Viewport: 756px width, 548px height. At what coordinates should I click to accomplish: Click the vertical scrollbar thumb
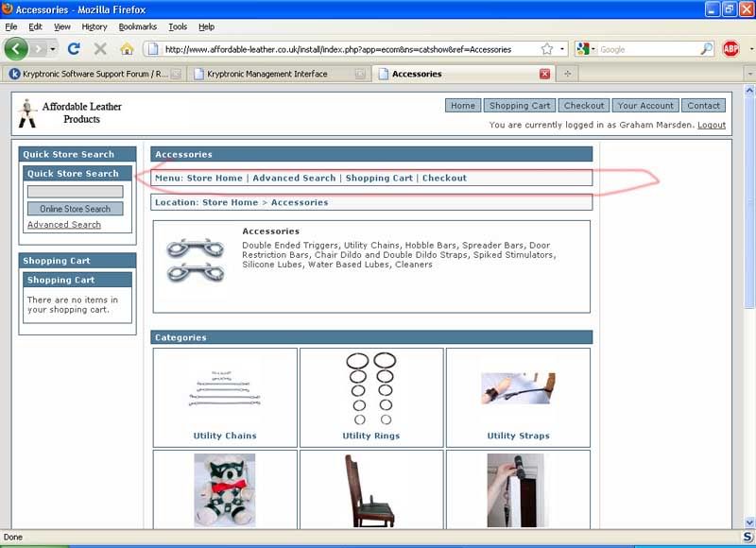pyautogui.click(x=749, y=202)
